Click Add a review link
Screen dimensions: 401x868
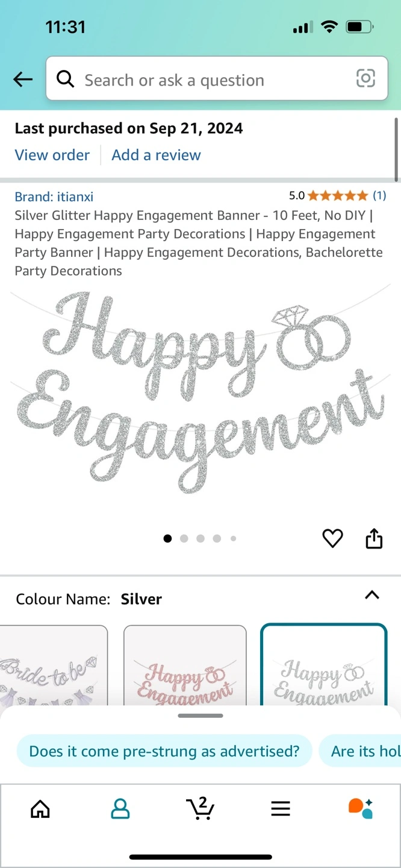pyautogui.click(x=156, y=155)
